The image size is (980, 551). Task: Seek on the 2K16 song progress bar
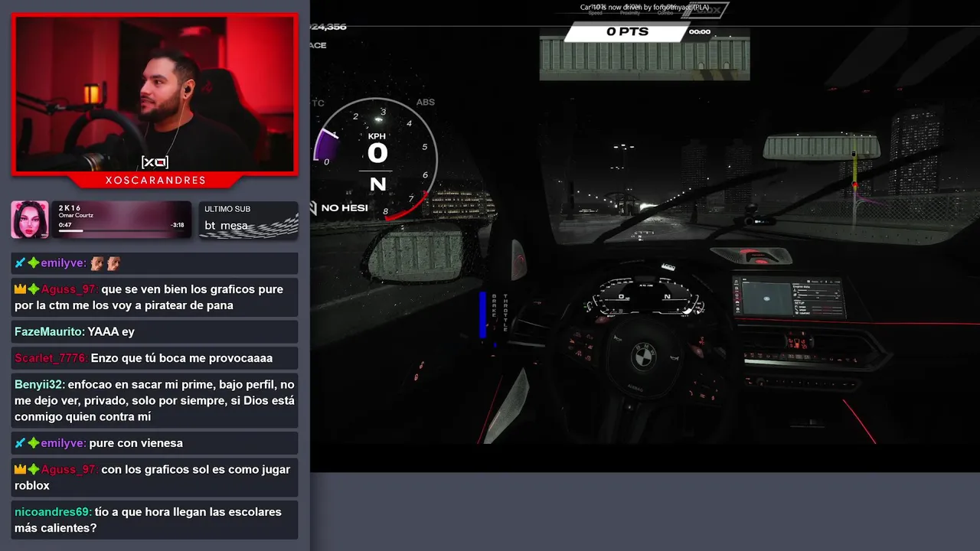point(121,231)
